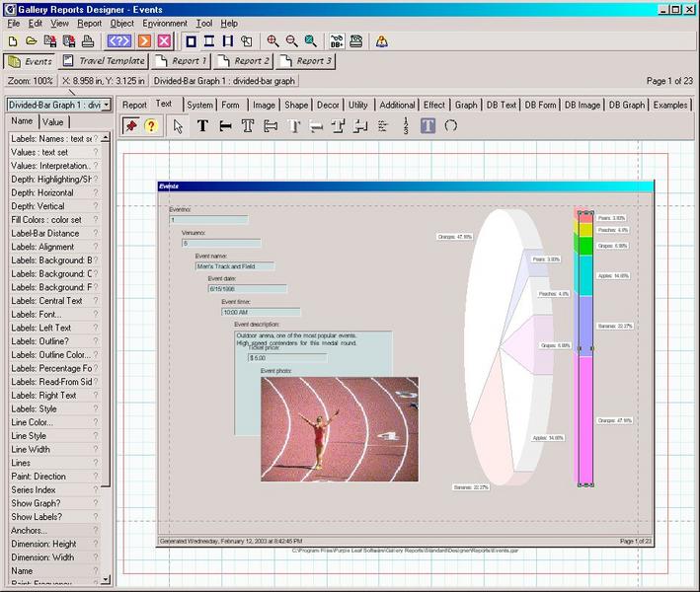700x592 pixels.
Task: Click the cyan Apples bar segment
Action: tap(583, 275)
